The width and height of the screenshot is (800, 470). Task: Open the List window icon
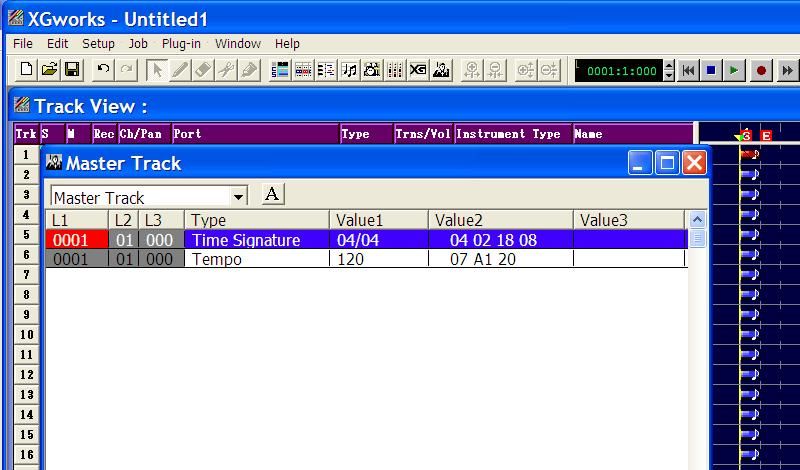[326, 70]
